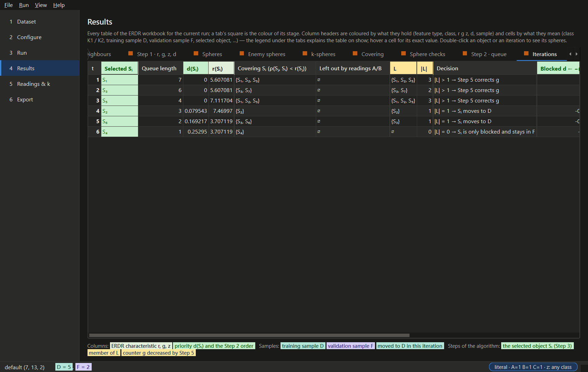
Task: Click the |L| column header
Action: click(425, 68)
